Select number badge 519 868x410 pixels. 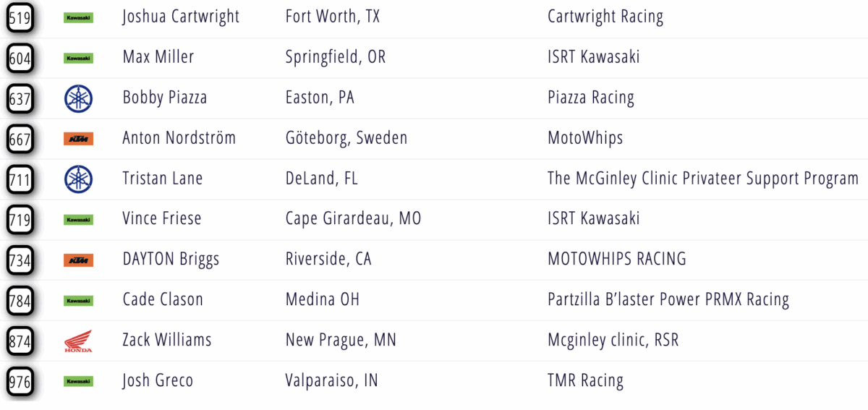tap(20, 17)
